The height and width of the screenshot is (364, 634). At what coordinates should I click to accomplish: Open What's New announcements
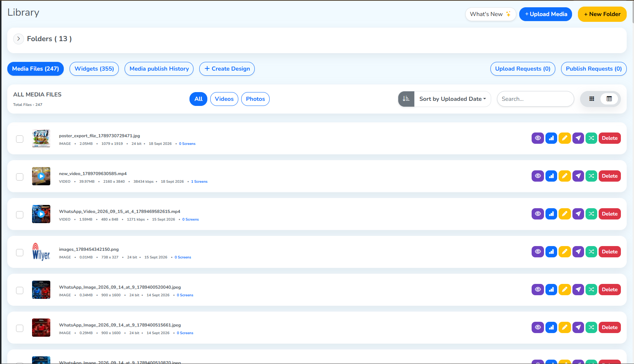490,14
